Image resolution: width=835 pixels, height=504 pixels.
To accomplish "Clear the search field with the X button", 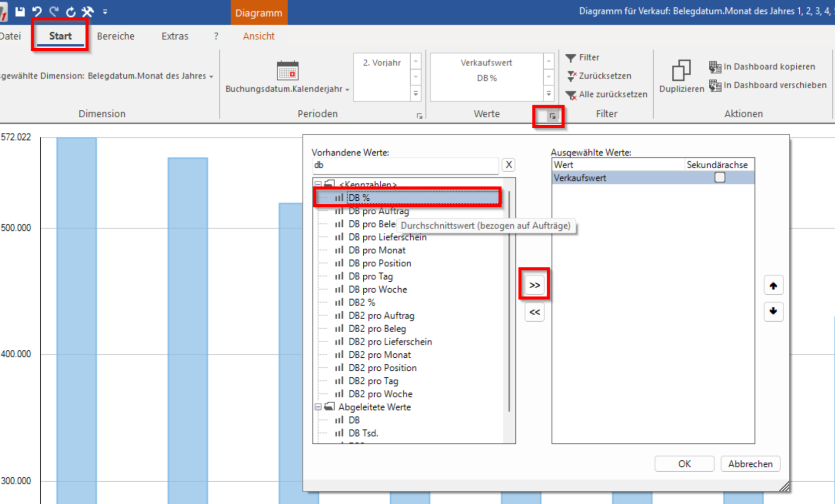I will [508, 165].
